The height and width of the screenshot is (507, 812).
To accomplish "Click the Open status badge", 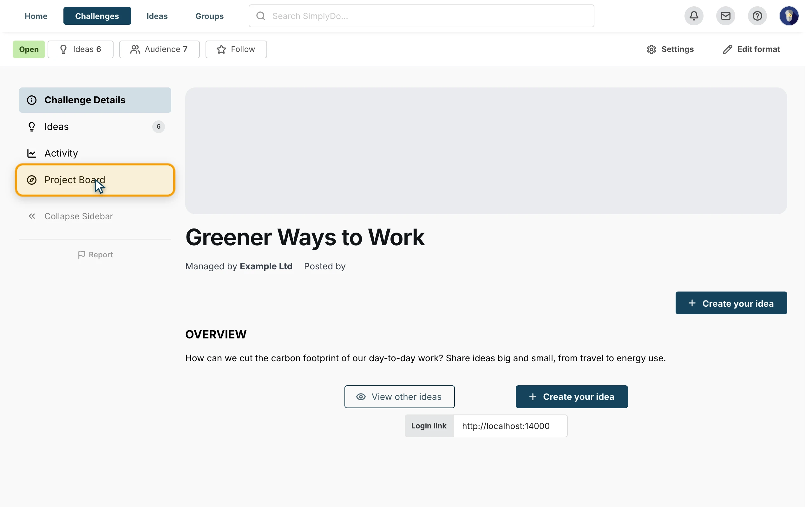I will point(29,49).
